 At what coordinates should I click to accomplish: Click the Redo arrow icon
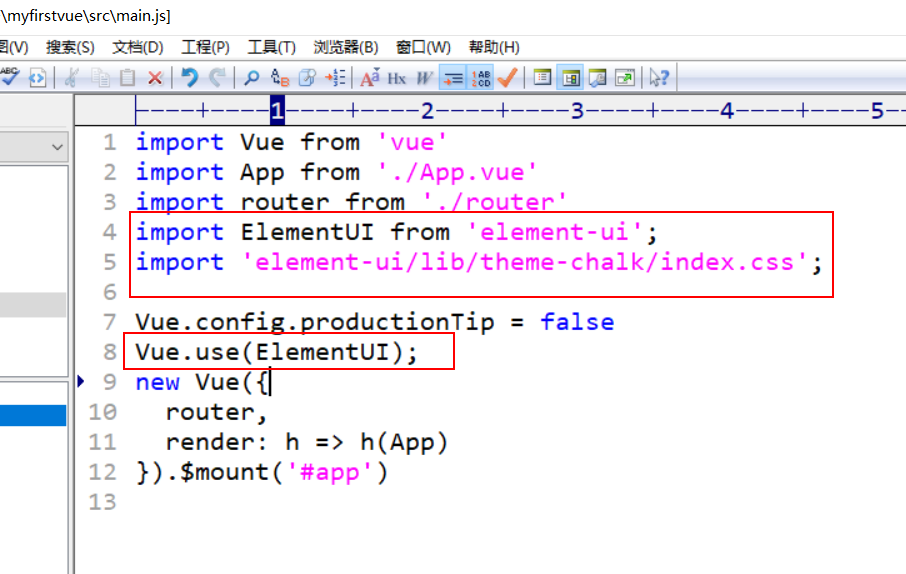click(x=217, y=77)
